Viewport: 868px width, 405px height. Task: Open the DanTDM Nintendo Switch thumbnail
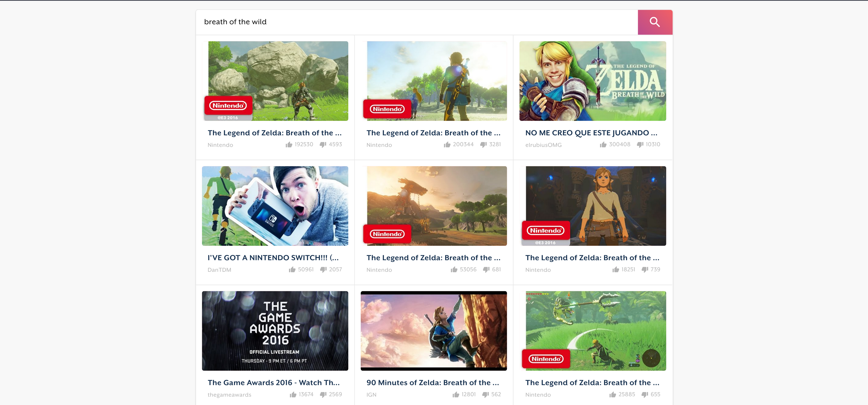pos(275,206)
